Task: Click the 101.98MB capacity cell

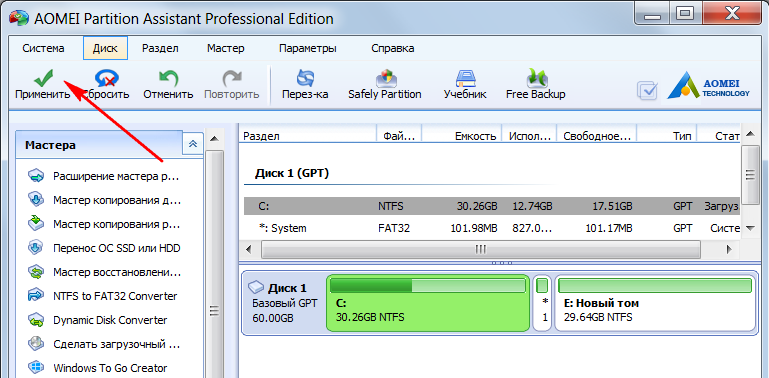Action: point(475,228)
